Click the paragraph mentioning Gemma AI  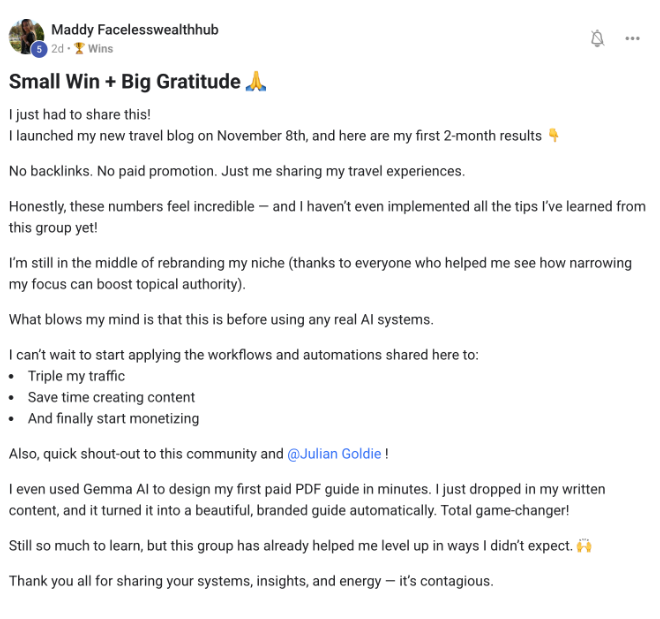pos(320,499)
